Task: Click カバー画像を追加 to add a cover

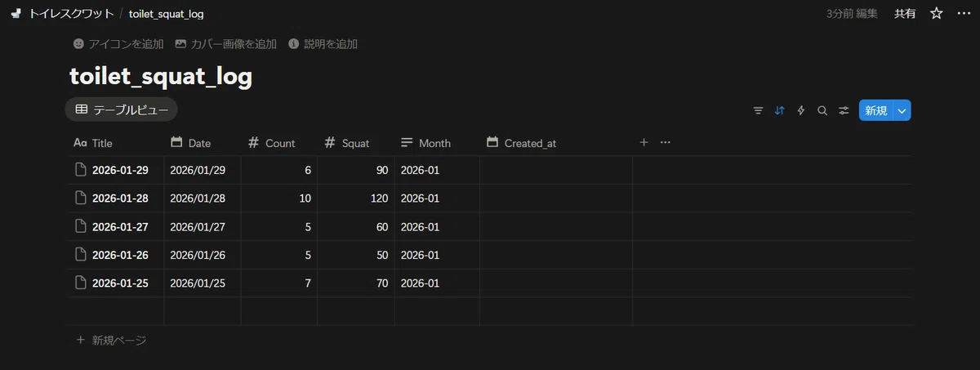Action: coord(226,44)
